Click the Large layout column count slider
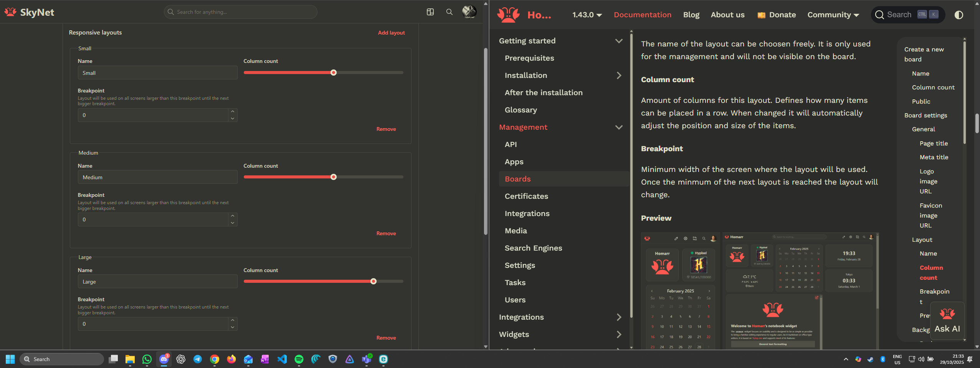The height and width of the screenshot is (368, 980). [323, 281]
